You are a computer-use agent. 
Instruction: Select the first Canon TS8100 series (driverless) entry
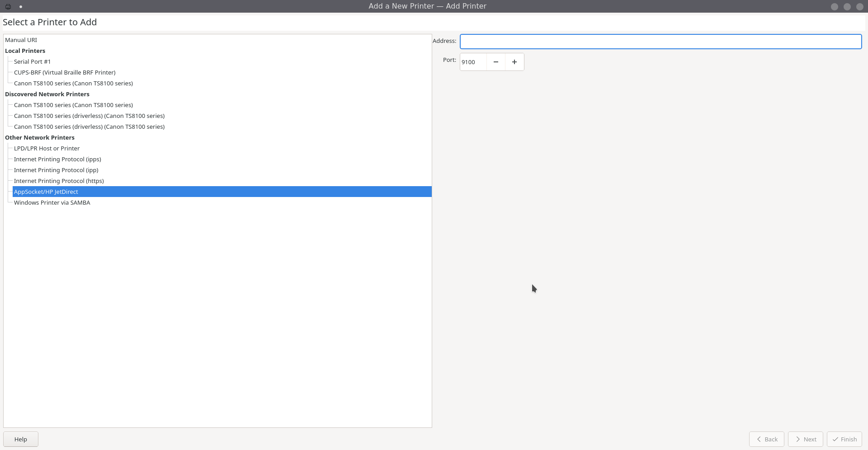point(222,116)
